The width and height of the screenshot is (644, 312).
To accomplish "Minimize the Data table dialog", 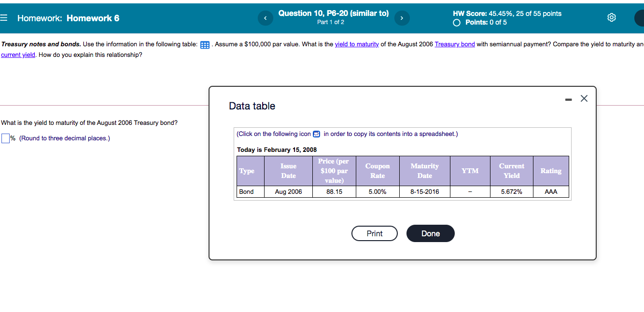I will pyautogui.click(x=568, y=100).
